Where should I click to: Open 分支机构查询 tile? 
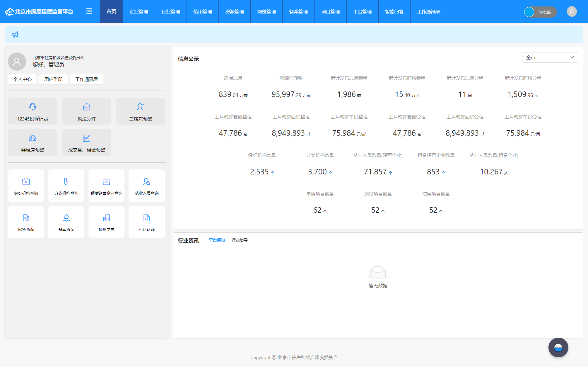click(x=66, y=186)
